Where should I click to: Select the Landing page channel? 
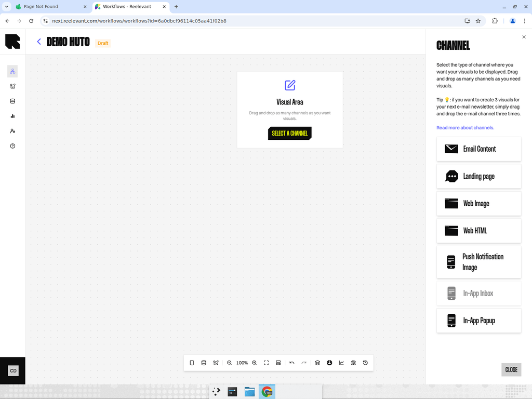tap(478, 176)
